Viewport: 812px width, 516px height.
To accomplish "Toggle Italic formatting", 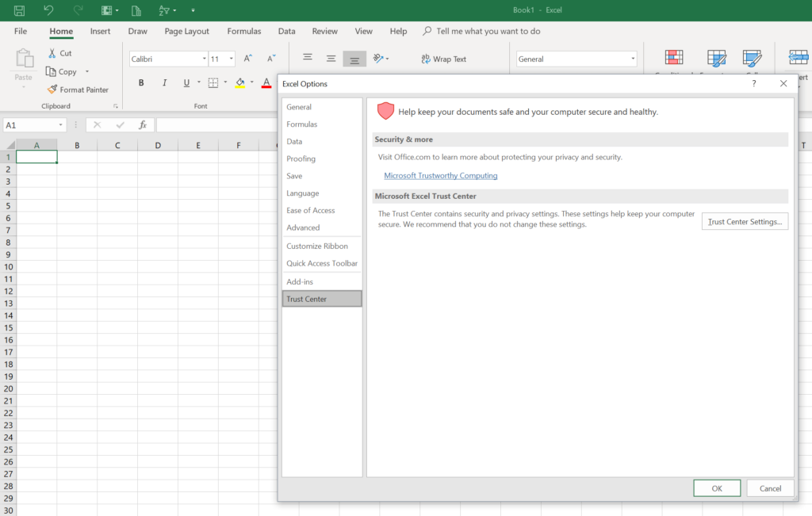I will (x=164, y=82).
